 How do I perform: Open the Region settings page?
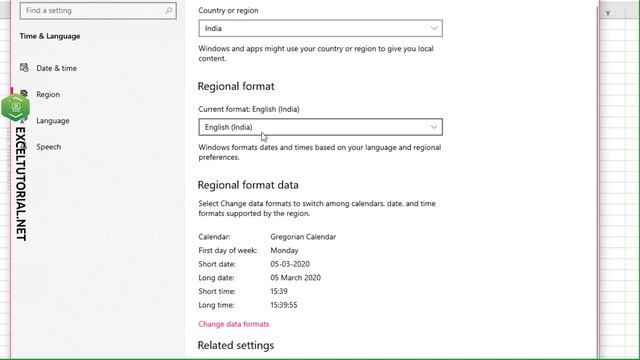click(x=48, y=94)
